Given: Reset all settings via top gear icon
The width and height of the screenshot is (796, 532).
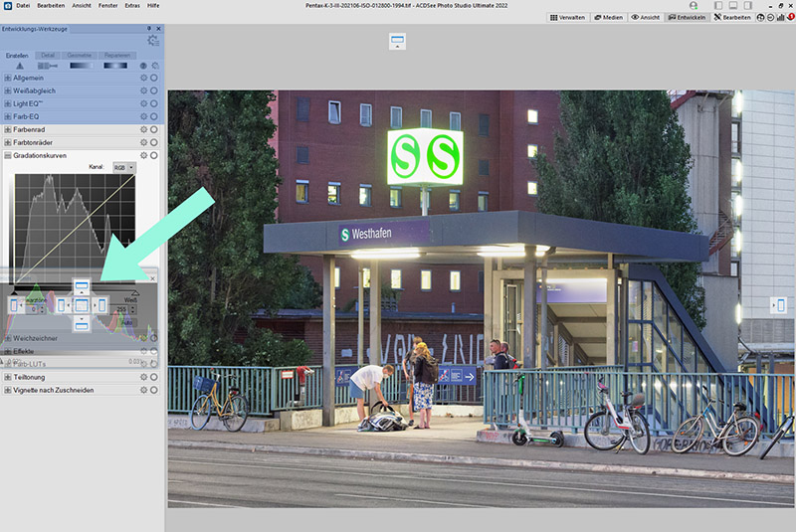Looking at the screenshot, I should [155, 66].
